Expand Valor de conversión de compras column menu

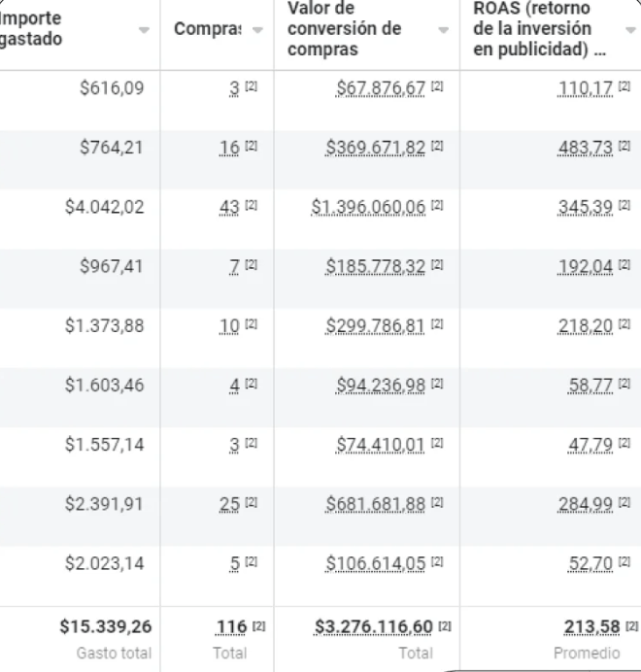(443, 30)
